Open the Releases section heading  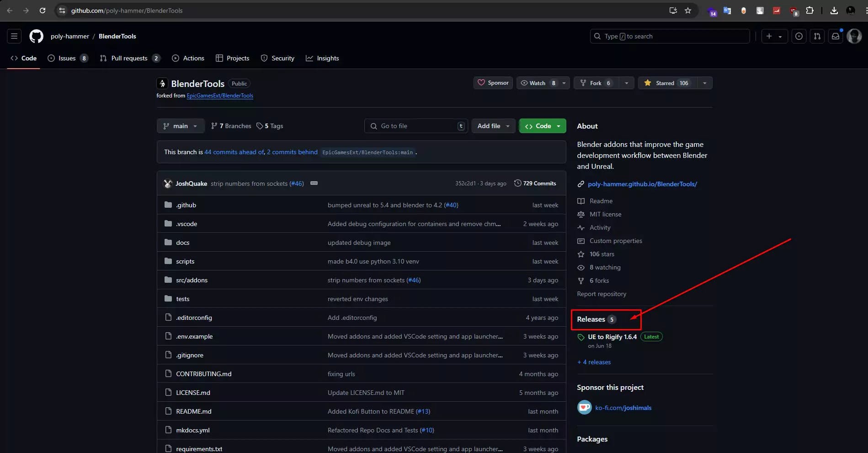pos(591,319)
